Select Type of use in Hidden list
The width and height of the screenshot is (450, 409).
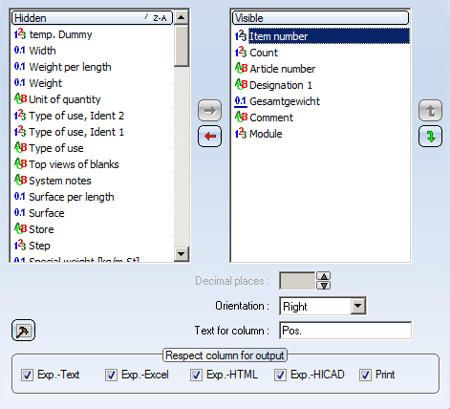pos(56,148)
